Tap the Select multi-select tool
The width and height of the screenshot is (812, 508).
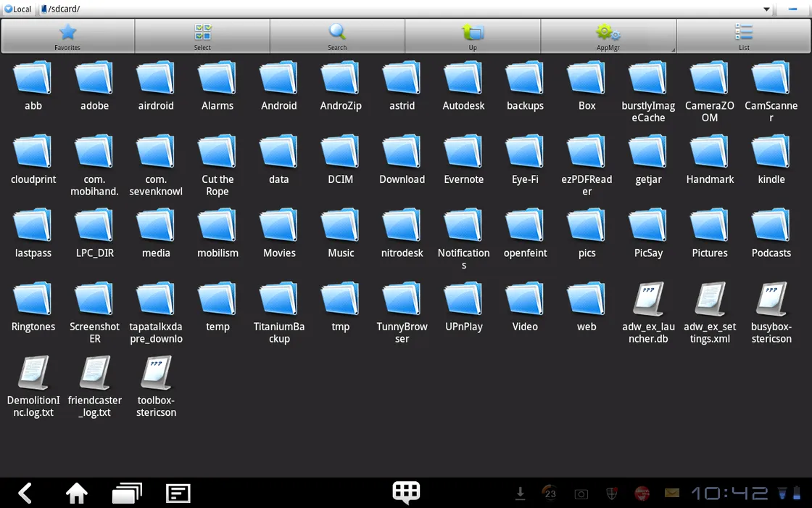pos(202,36)
